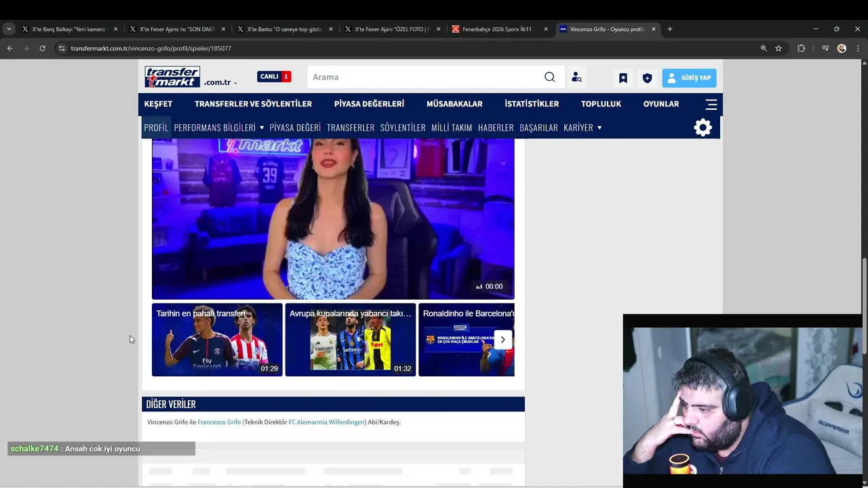
Task: Click the bookmark watchlist icon
Action: 623,78
